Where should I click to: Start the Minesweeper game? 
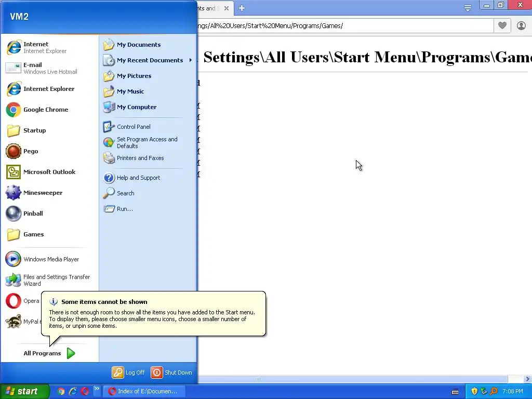coord(49,193)
